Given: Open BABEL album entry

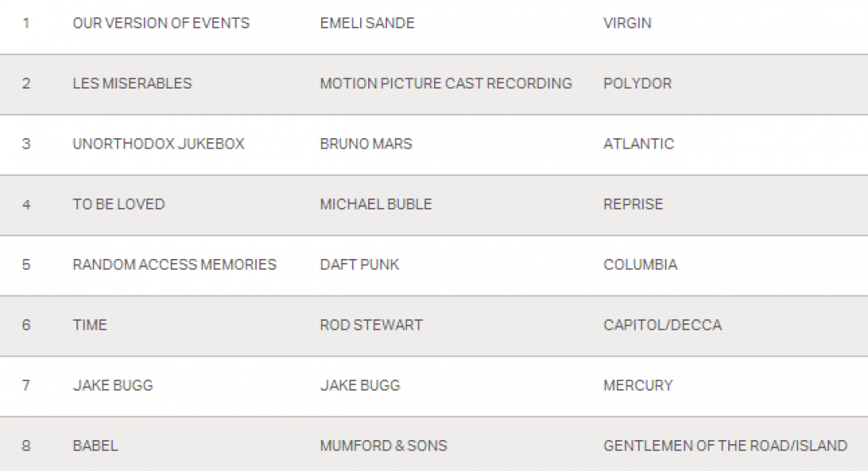Looking at the screenshot, I should coord(95,445).
